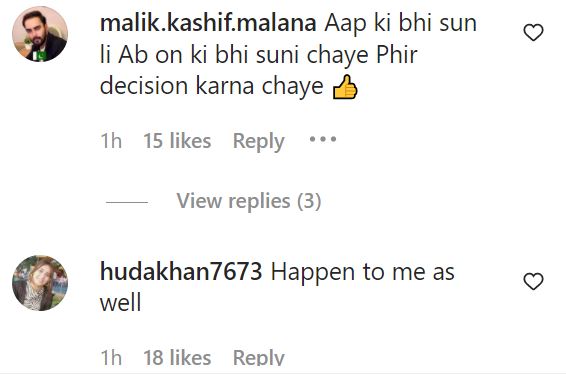Tap the heart on hudakhan7673's comment
The image size is (566, 389).
[533, 281]
